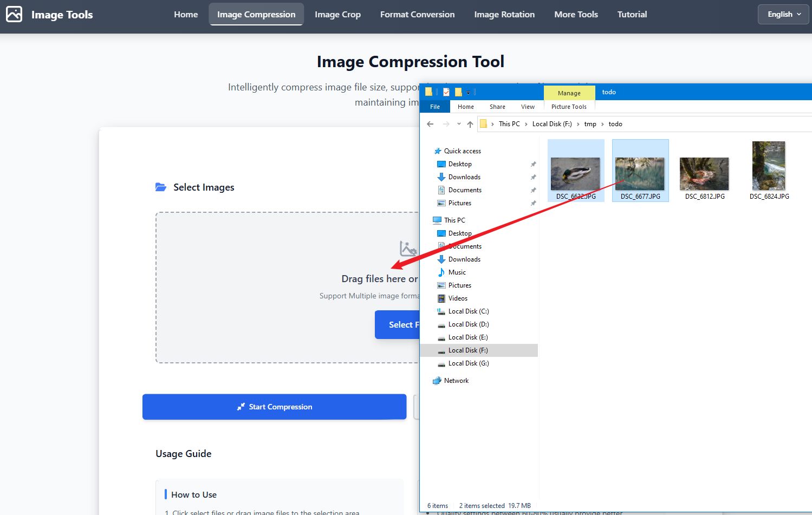Open the Image Crop page

pyautogui.click(x=337, y=15)
